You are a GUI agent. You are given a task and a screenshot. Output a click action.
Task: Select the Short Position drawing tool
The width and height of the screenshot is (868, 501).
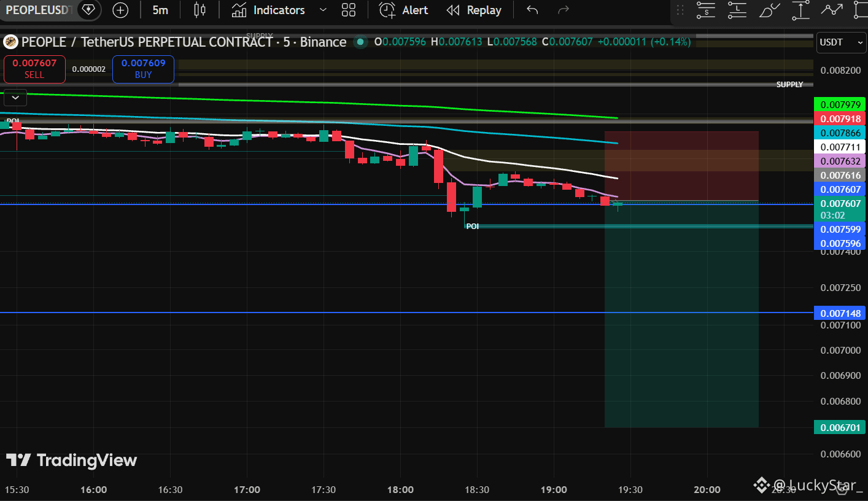(706, 10)
